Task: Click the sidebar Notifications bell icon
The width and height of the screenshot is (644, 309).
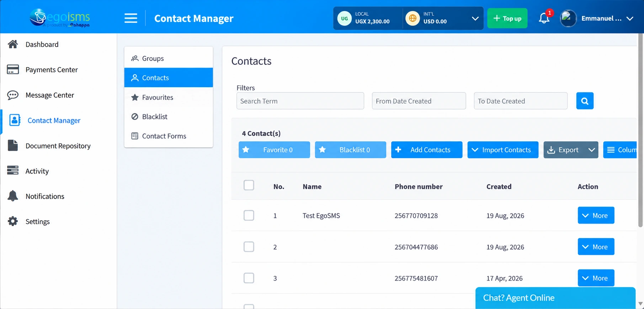Action: click(13, 196)
